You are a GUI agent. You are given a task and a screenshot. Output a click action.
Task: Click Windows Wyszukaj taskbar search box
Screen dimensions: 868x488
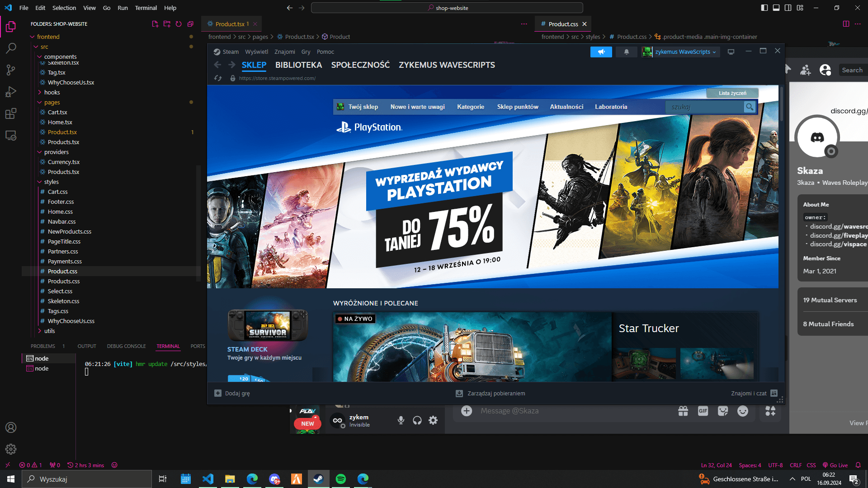click(x=87, y=479)
